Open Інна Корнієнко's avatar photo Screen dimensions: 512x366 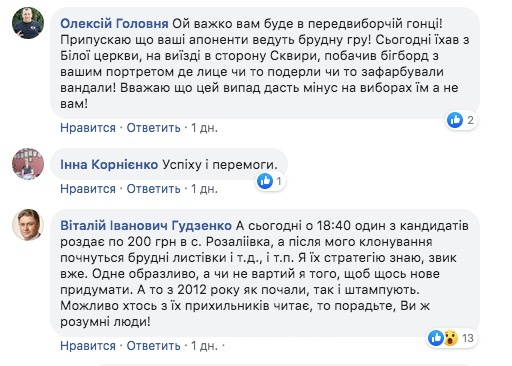point(28,164)
